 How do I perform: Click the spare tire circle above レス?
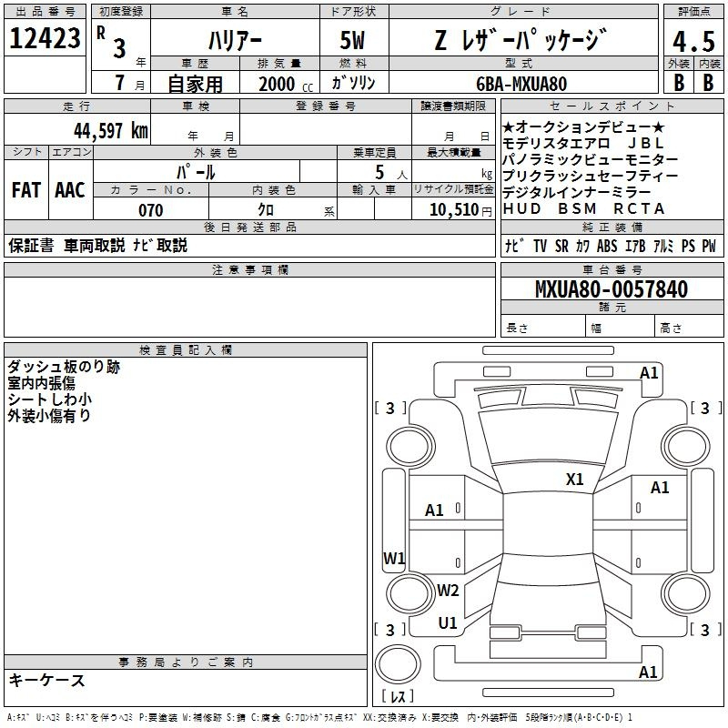[398, 663]
